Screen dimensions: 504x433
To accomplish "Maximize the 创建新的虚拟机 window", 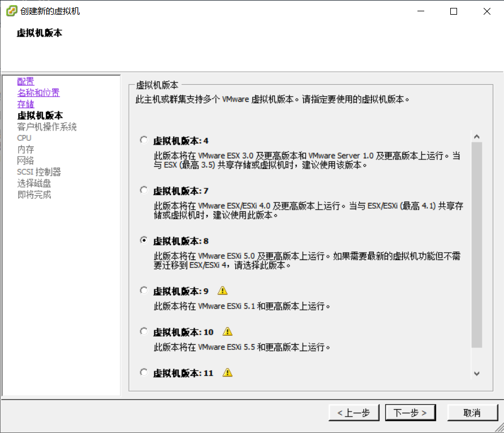I will pyautogui.click(x=454, y=11).
